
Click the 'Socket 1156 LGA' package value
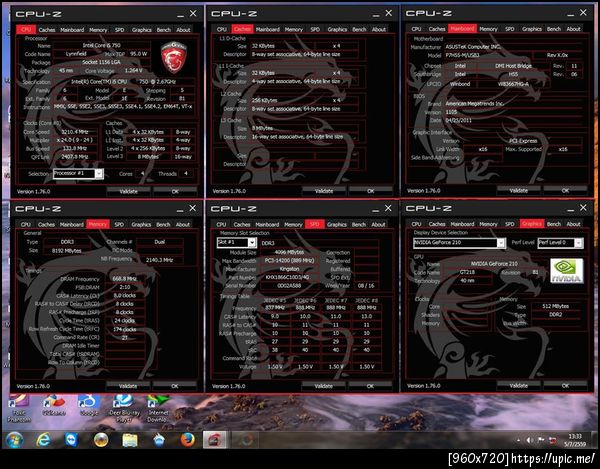[101, 62]
